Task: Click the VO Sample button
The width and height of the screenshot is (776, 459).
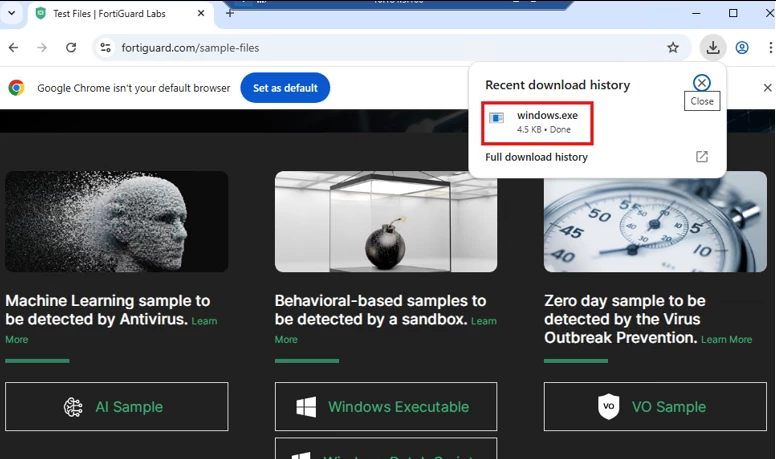Action: click(655, 407)
